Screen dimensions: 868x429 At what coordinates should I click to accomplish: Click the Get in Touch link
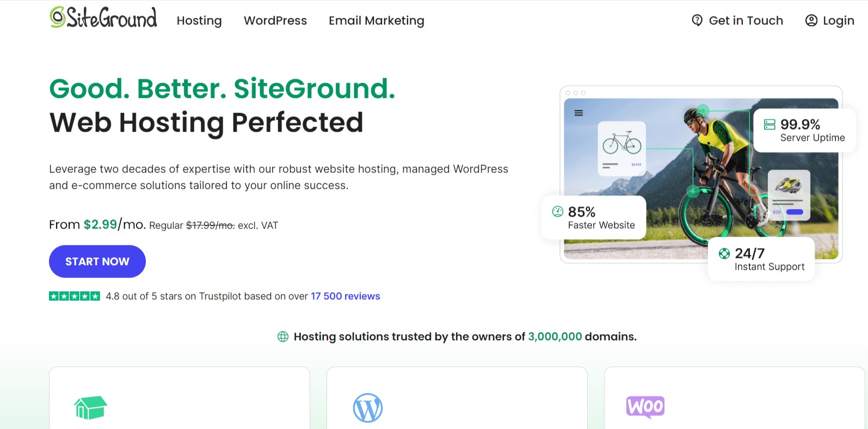pyautogui.click(x=737, y=21)
